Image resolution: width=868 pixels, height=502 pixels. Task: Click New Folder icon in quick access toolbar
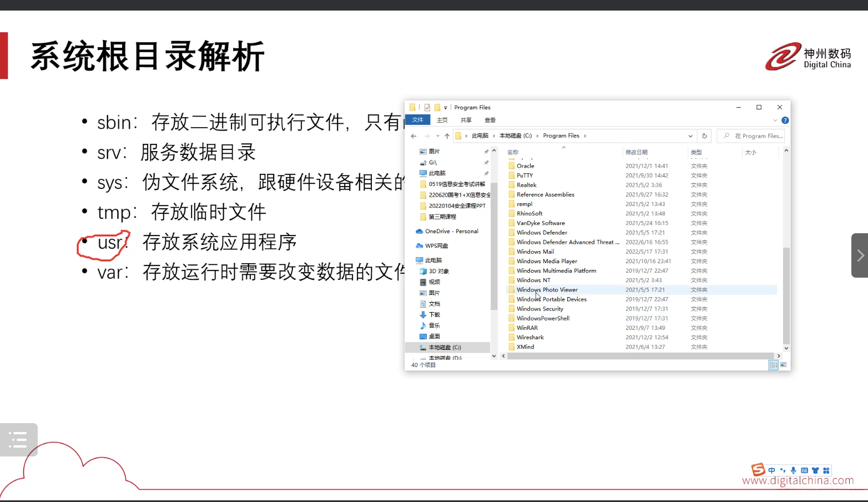coord(437,108)
